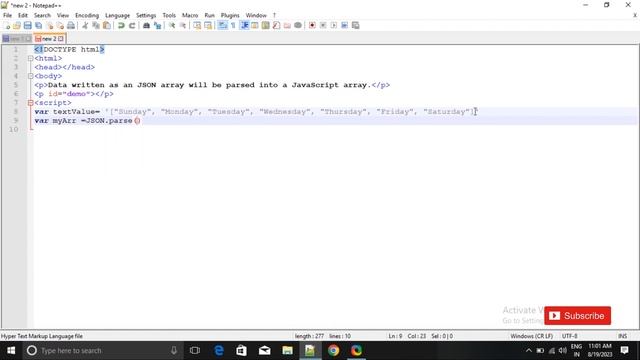This screenshot has height=360, width=640.
Task: Place cursor in JSON.parse parentheses on line 9
Action: pyautogui.click(x=137, y=121)
